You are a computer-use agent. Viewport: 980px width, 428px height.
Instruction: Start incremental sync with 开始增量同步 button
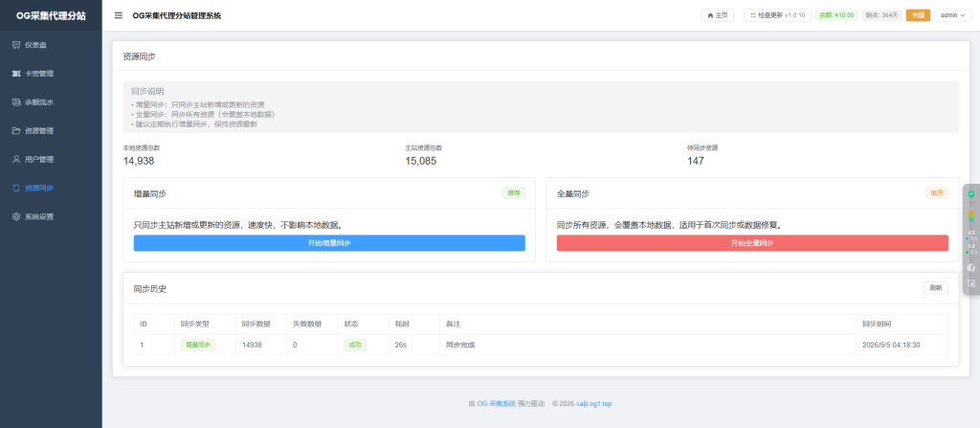coord(329,243)
